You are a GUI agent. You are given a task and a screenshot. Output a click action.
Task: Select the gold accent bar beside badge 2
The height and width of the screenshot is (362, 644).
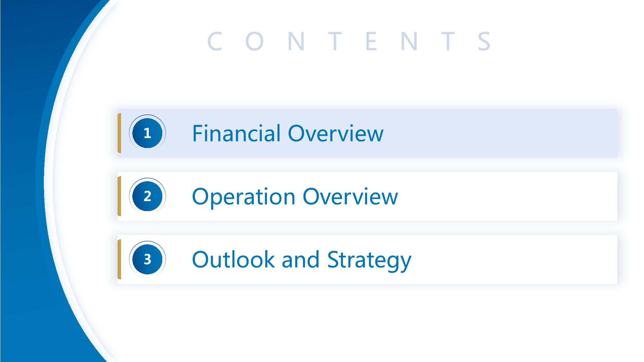point(119,196)
